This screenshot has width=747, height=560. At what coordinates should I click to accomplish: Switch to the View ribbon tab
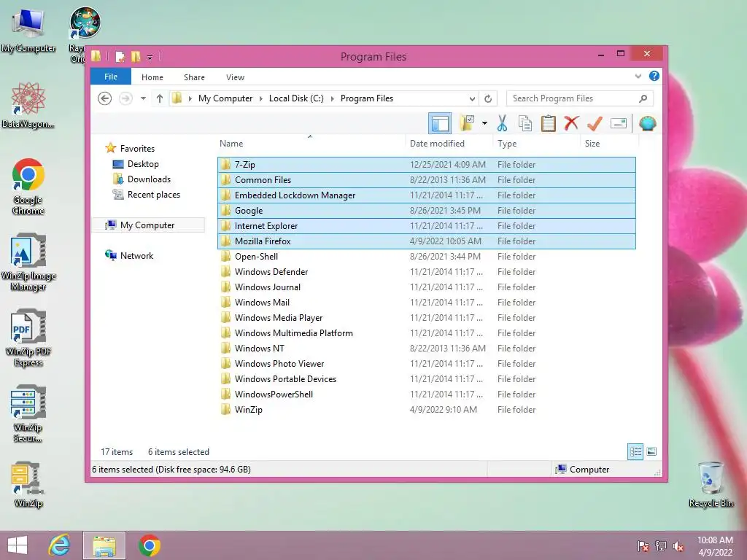pyautogui.click(x=235, y=77)
